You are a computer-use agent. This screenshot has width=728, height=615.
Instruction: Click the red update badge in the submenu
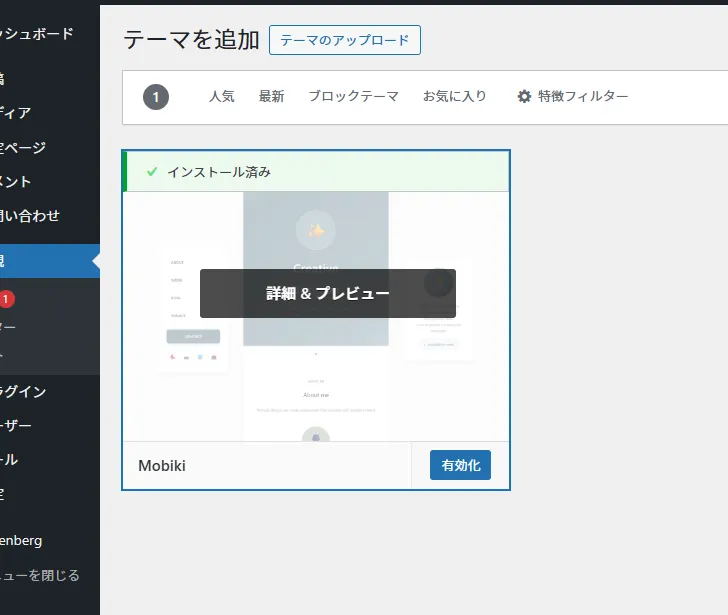7,299
